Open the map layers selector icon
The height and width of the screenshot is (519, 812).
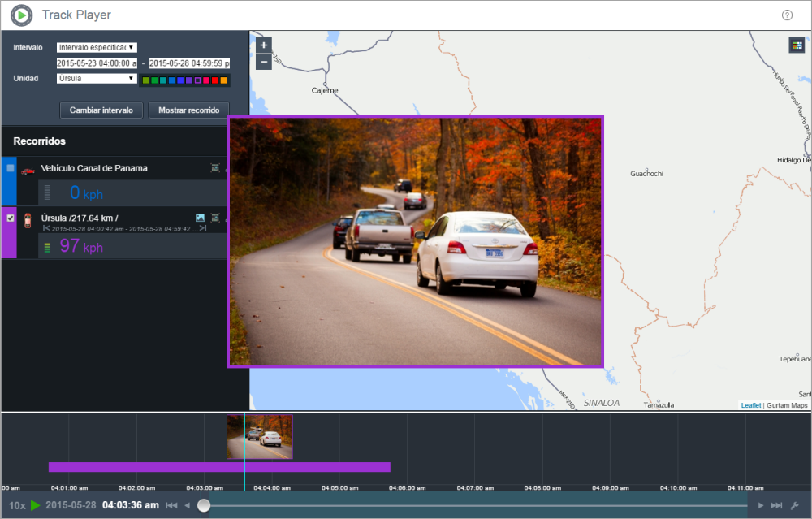(x=797, y=45)
